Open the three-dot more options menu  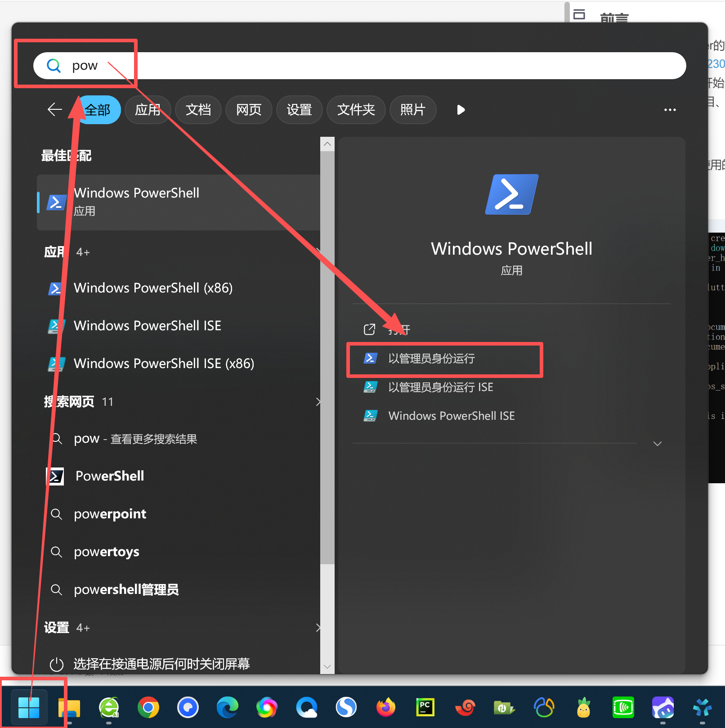670,110
